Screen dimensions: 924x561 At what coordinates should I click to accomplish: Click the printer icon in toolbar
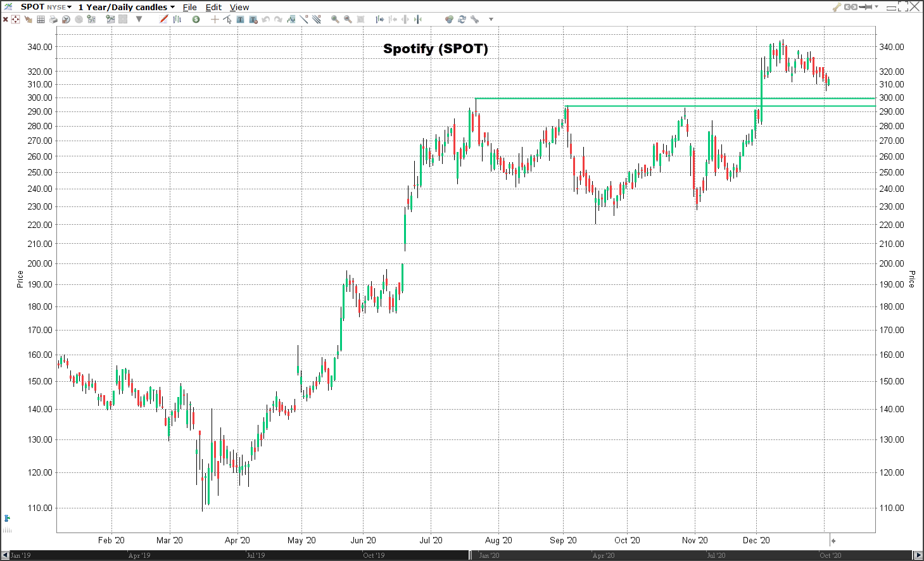click(x=53, y=20)
